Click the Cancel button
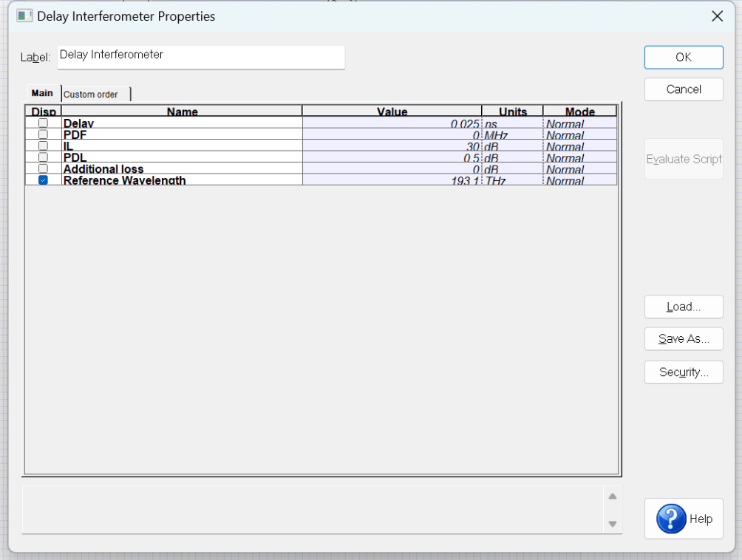Screen dimensions: 742x560 [x=684, y=89]
